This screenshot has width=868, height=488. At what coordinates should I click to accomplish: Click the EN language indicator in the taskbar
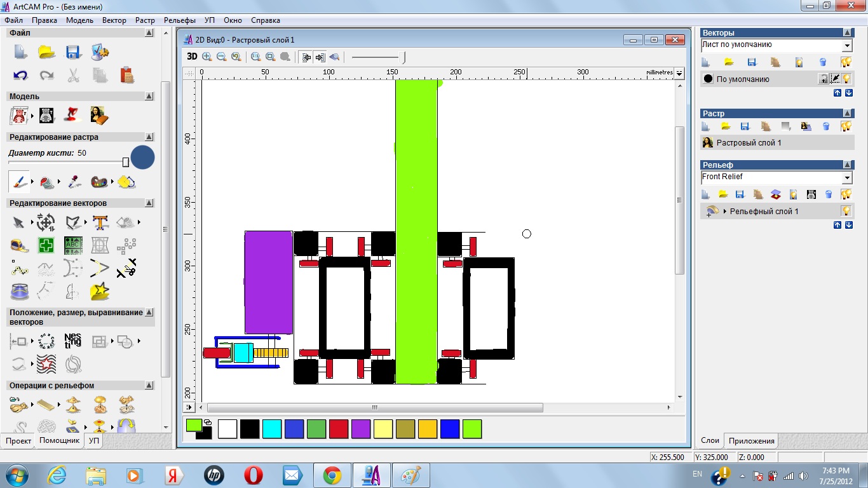(697, 474)
